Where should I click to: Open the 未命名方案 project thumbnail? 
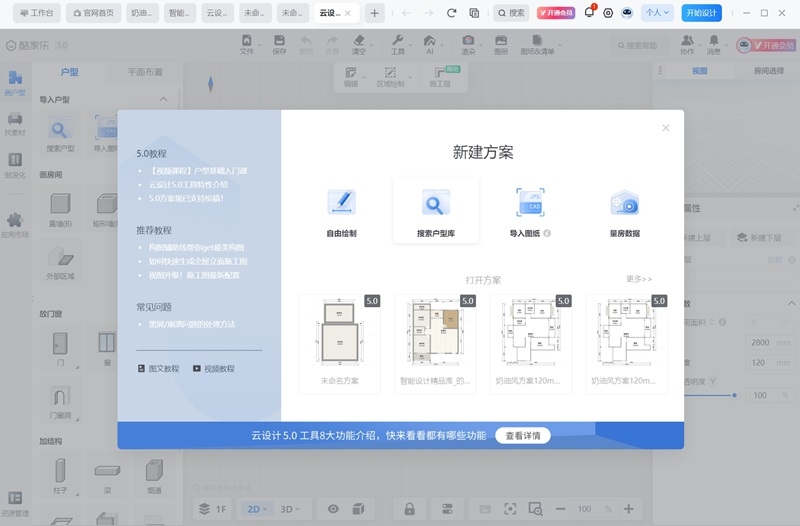click(340, 344)
